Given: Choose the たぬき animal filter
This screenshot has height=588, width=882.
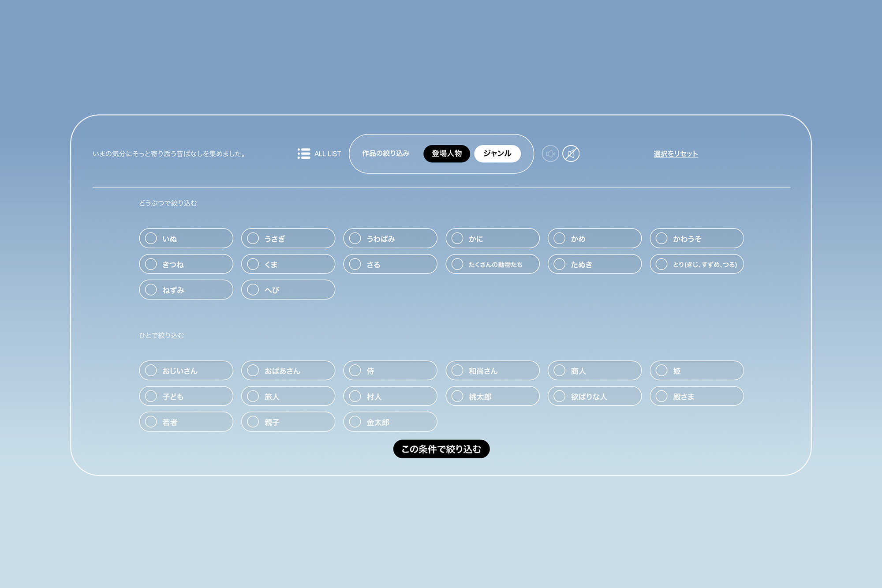Looking at the screenshot, I should click(594, 264).
